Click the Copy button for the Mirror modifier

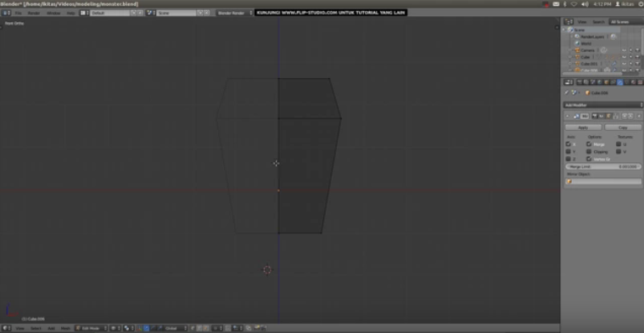pyautogui.click(x=623, y=127)
